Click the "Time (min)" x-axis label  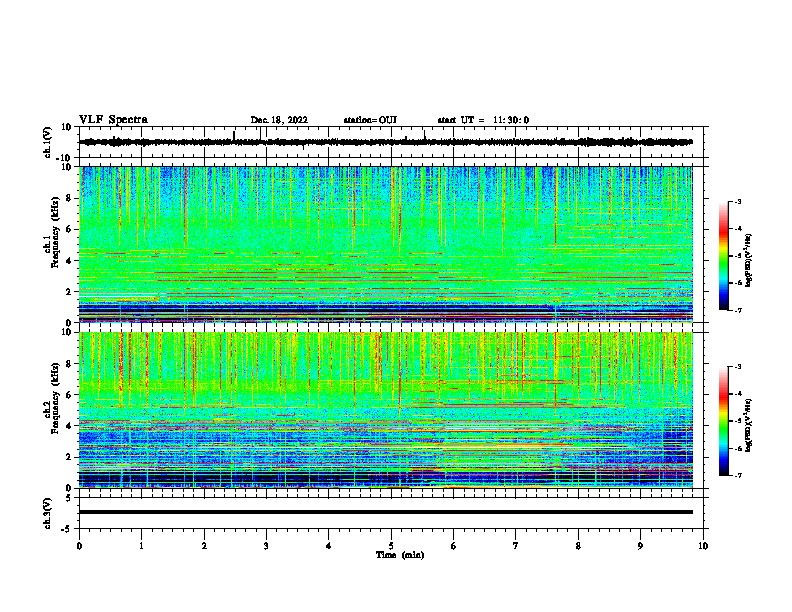(400, 555)
